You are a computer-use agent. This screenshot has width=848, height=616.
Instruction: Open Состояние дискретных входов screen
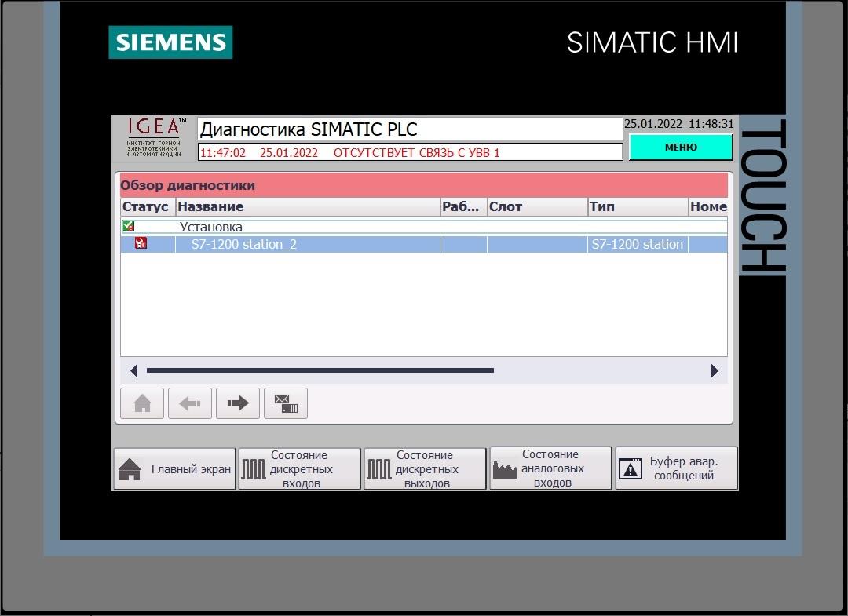299,469
